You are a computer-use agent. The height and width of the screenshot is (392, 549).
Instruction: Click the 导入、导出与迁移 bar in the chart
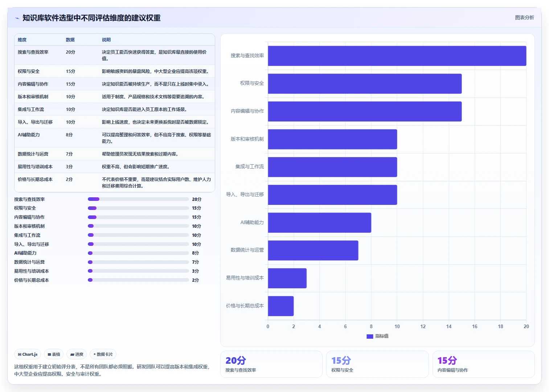click(332, 195)
